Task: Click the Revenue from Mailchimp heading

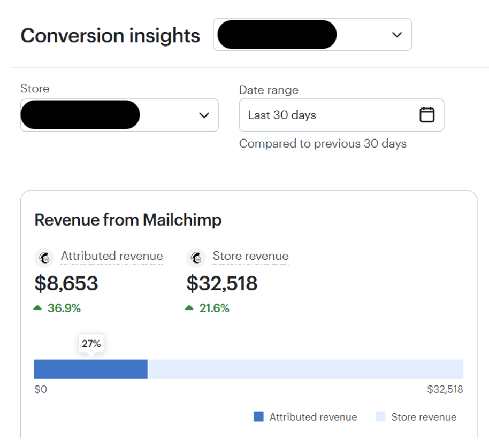Action: [128, 220]
